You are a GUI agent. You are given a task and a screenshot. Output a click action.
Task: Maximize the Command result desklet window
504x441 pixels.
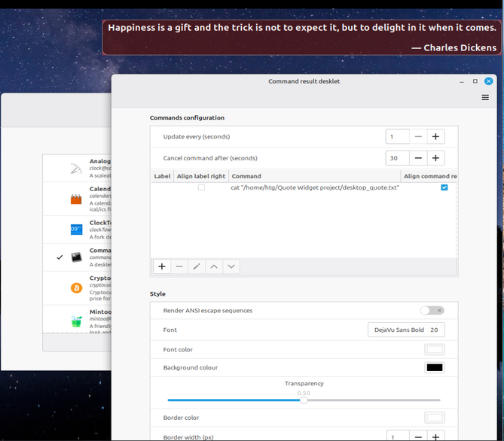475,81
